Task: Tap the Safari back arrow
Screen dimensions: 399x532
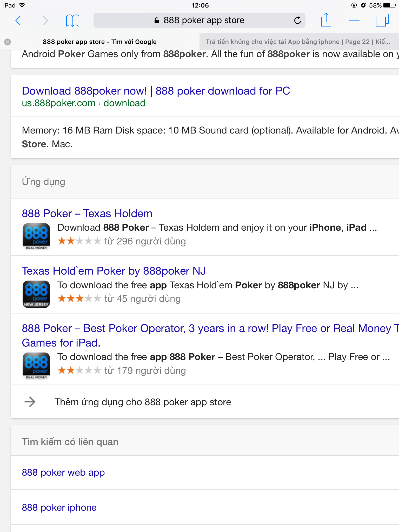Action: click(x=18, y=20)
